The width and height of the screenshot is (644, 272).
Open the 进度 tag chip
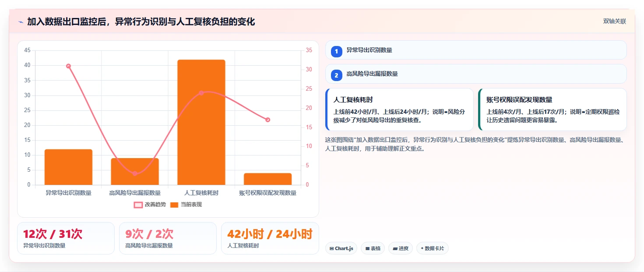pyautogui.click(x=401, y=248)
